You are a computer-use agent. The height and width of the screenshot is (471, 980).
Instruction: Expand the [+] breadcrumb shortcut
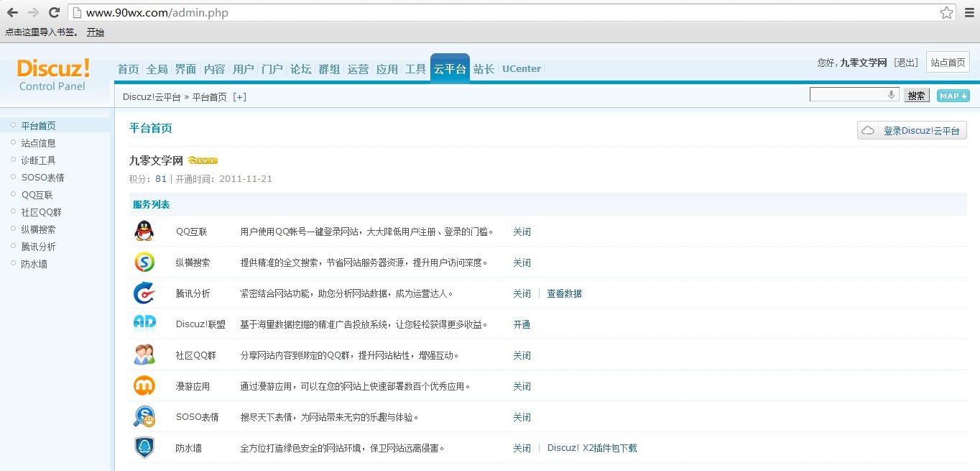click(239, 97)
